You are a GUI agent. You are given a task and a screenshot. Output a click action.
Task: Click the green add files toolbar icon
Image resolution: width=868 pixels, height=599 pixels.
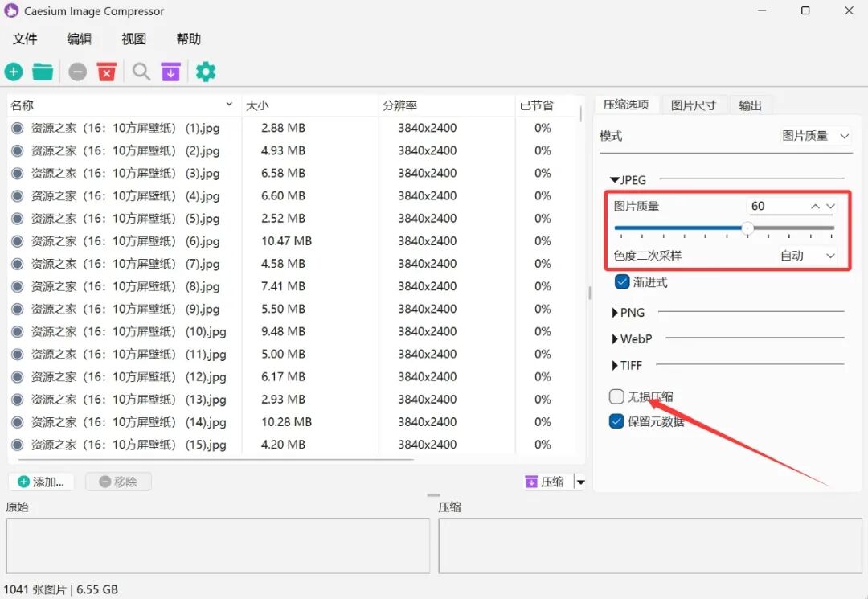[x=14, y=72]
